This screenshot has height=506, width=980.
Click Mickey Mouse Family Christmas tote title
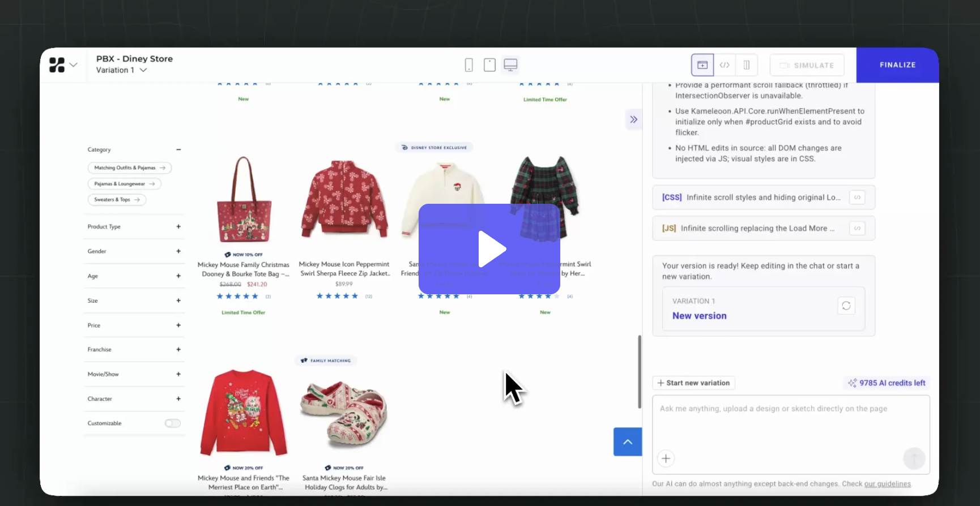[244, 269]
